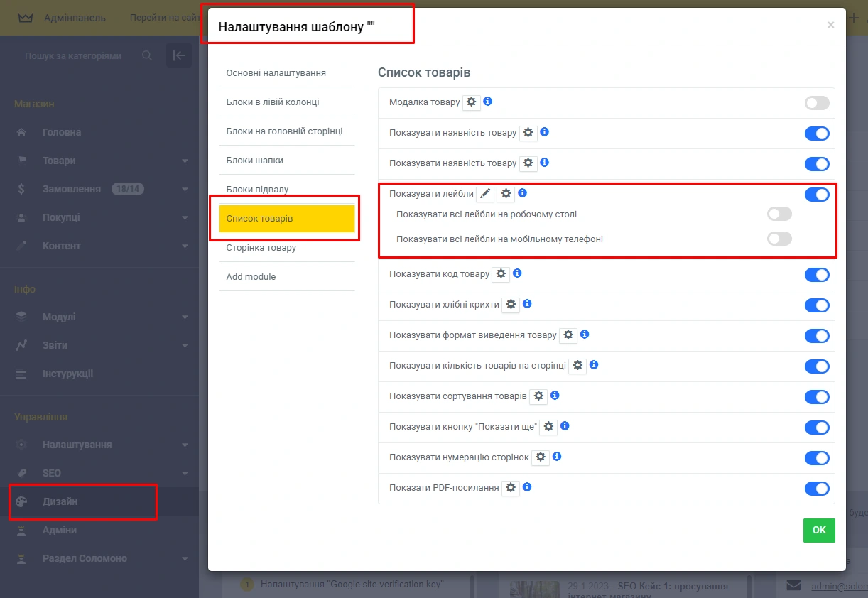Open gear settings for Модалка товару
The height and width of the screenshot is (598, 868).
click(x=472, y=102)
